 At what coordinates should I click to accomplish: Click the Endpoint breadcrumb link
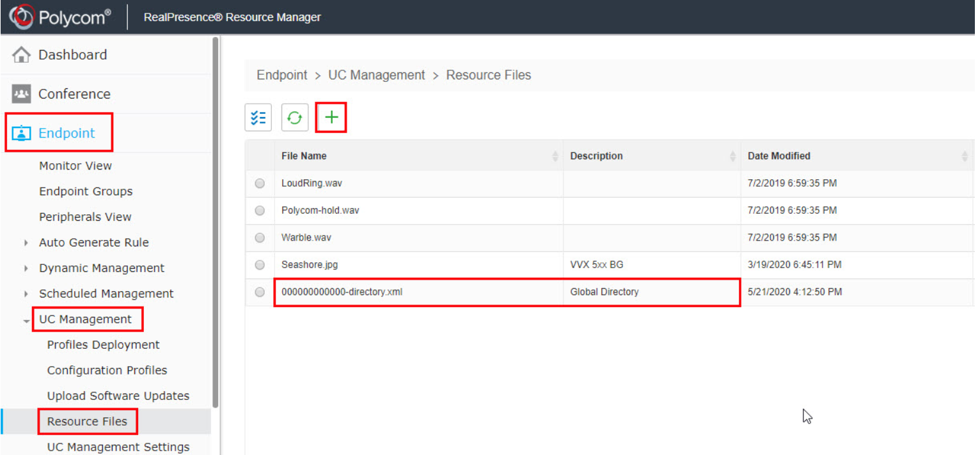coord(281,75)
